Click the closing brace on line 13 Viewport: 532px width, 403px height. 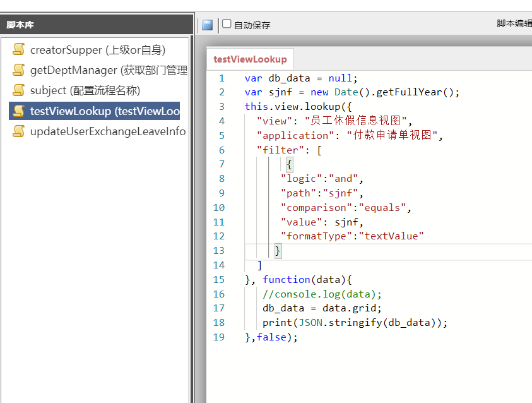pos(278,251)
